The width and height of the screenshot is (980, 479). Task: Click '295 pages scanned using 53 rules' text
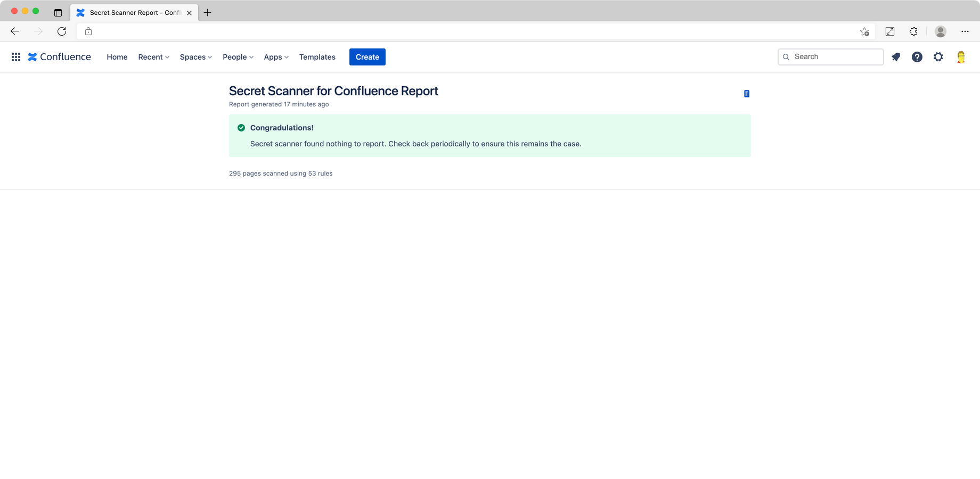pos(281,174)
